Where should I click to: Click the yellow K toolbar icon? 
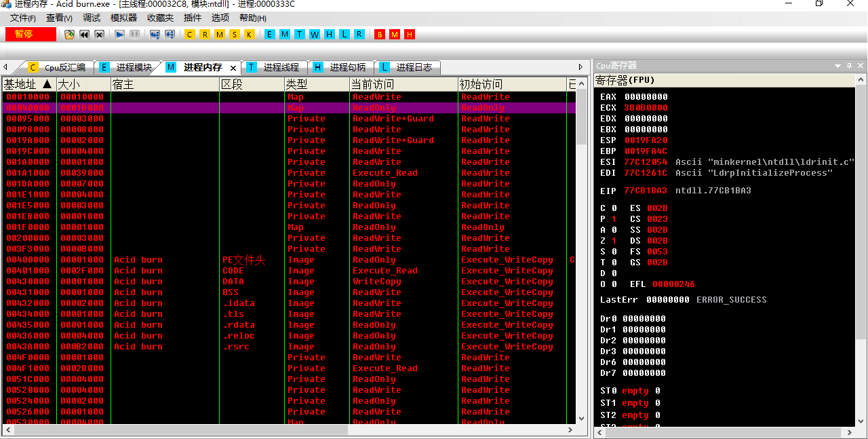click(x=249, y=35)
